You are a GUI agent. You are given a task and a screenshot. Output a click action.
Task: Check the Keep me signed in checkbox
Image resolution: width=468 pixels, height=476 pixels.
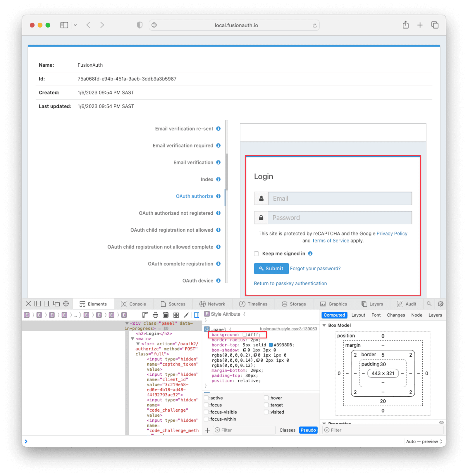pos(257,254)
